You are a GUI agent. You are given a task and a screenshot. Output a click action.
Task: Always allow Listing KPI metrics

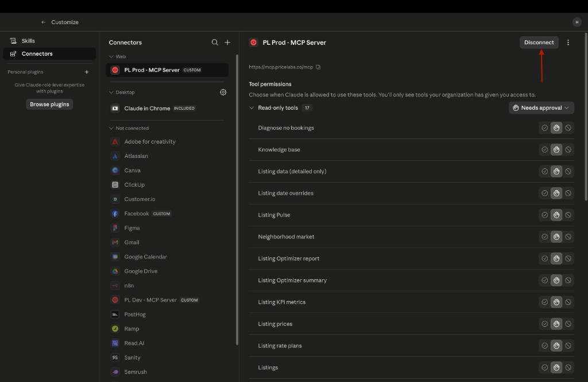544,302
